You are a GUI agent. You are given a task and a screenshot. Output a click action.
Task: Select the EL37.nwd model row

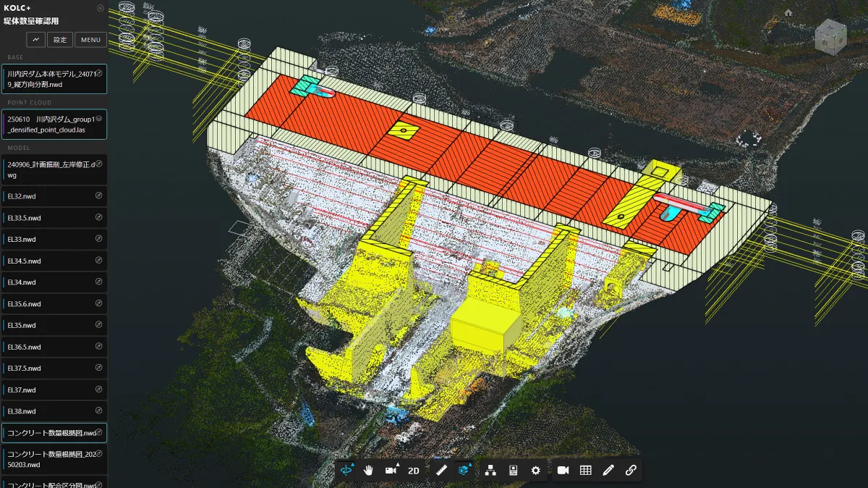click(54, 390)
